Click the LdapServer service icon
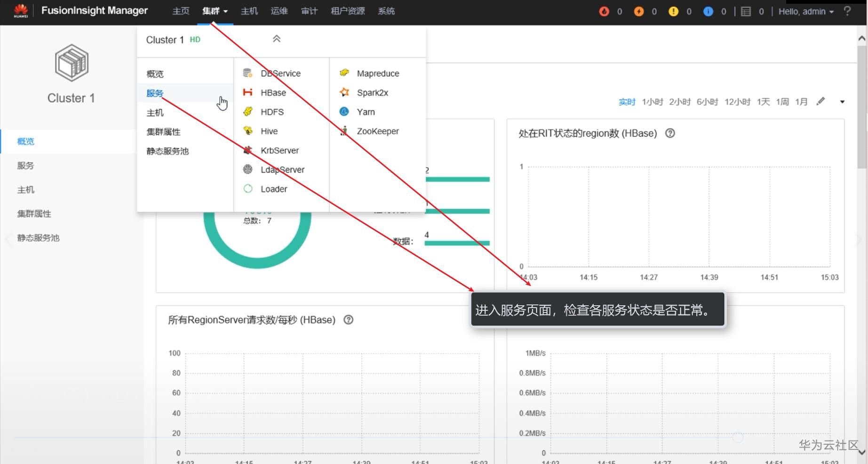The width and height of the screenshot is (868, 464). click(x=248, y=169)
